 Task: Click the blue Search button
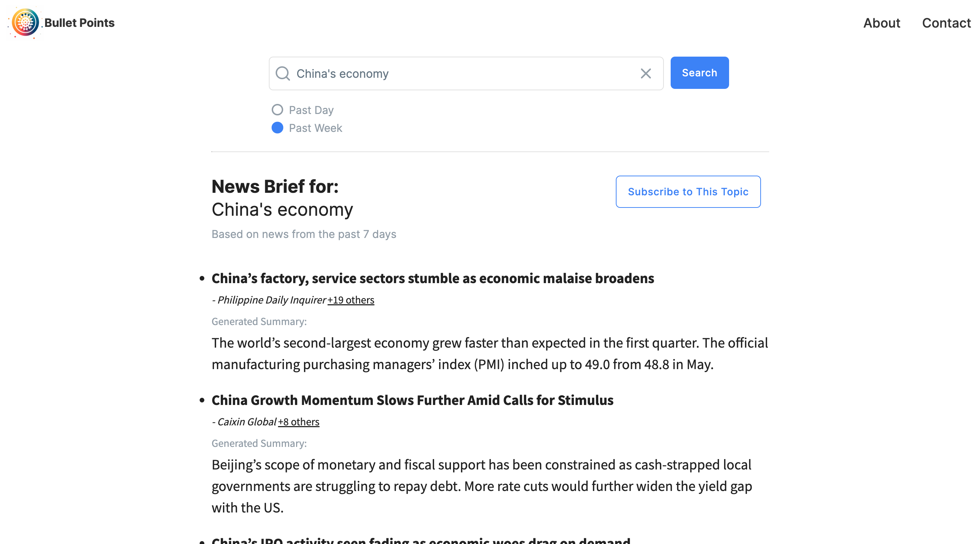click(x=699, y=73)
